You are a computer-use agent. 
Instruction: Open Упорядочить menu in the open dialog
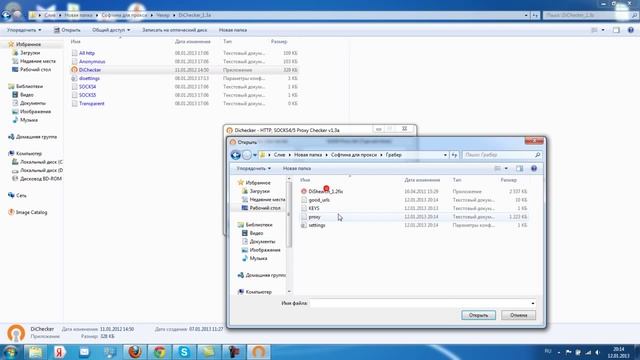pos(253,169)
